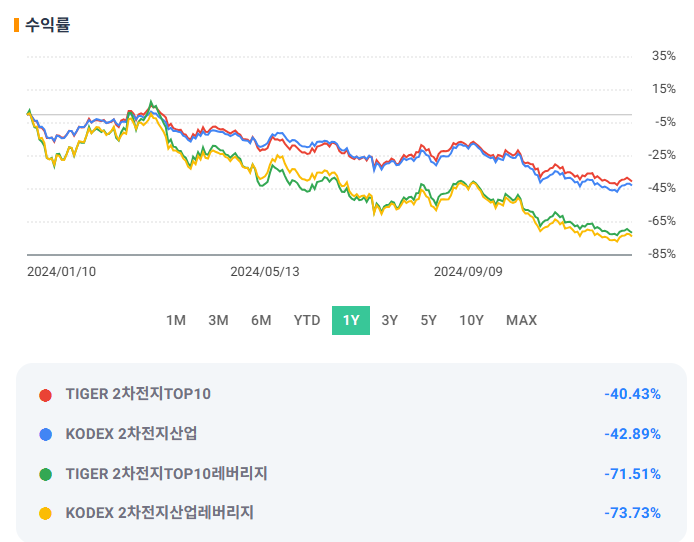Click red dot for TIGER 2차전지TOP10

[46, 395]
